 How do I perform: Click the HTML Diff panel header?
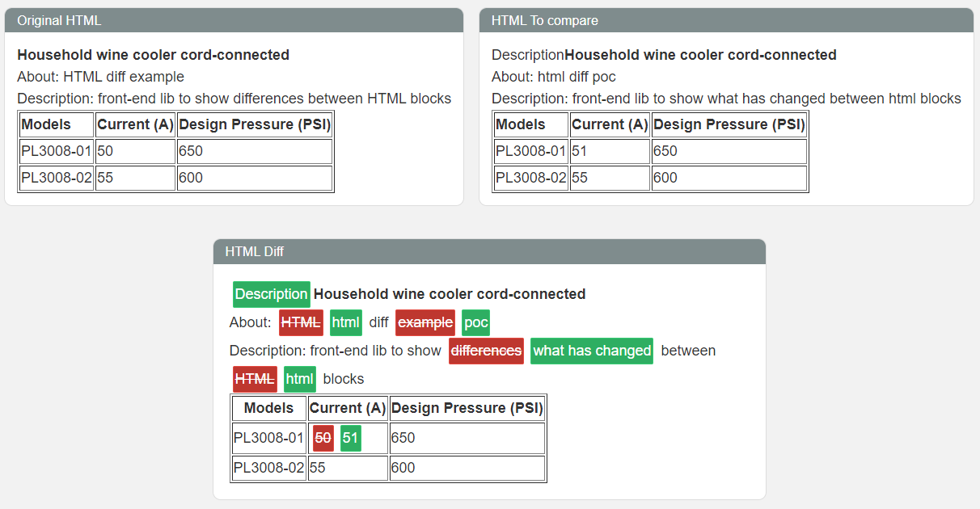(489, 251)
